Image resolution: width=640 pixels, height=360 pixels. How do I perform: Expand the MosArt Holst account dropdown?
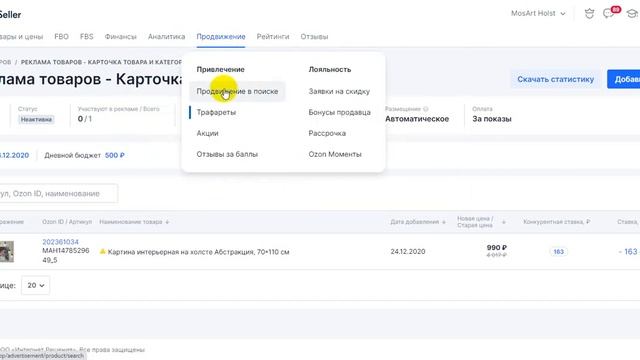[538, 13]
